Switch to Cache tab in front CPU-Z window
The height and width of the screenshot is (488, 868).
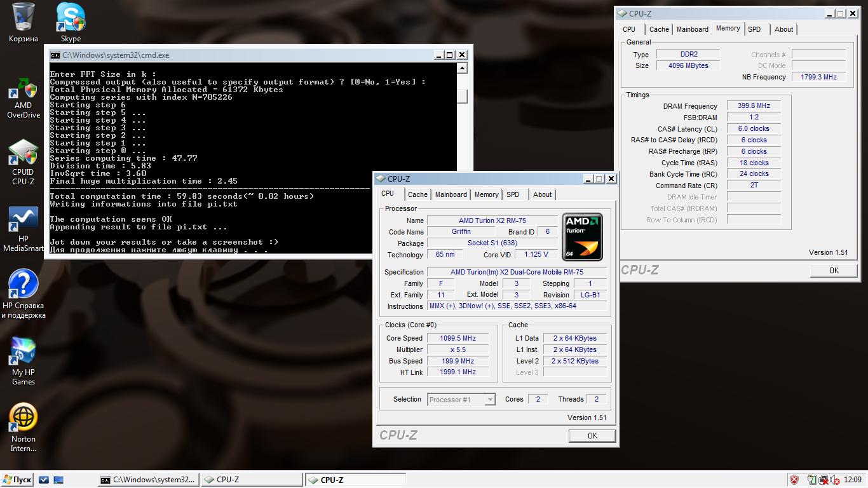pyautogui.click(x=417, y=194)
